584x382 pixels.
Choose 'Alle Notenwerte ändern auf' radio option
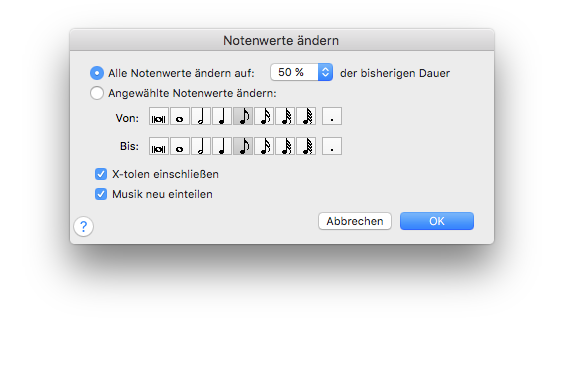[x=97, y=73]
